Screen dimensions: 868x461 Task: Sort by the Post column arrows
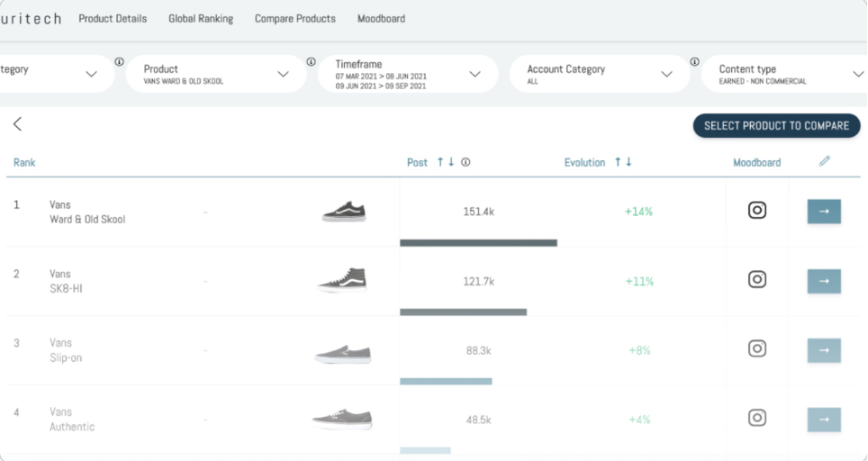click(445, 163)
